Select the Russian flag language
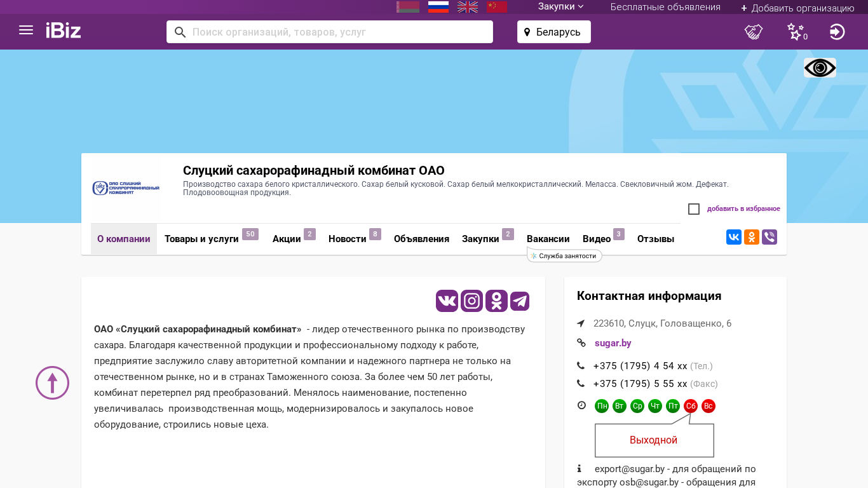The height and width of the screenshot is (488, 868). click(x=438, y=7)
